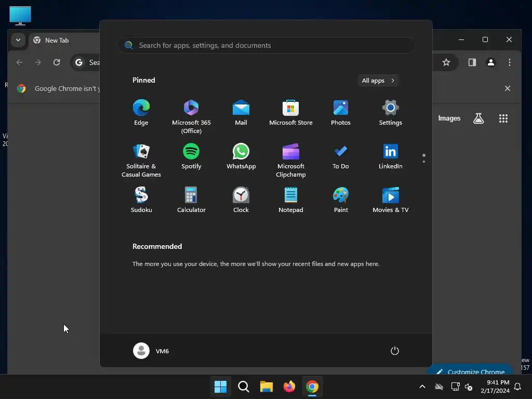Image resolution: width=532 pixels, height=399 pixels.
Task: Open Chrome three-dot menu
Action: pos(509,62)
